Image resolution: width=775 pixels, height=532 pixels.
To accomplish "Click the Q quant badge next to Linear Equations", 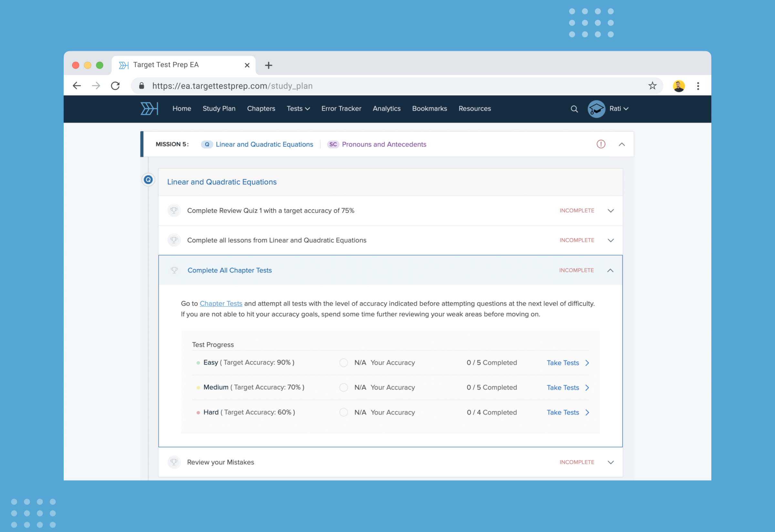I will click(x=207, y=144).
